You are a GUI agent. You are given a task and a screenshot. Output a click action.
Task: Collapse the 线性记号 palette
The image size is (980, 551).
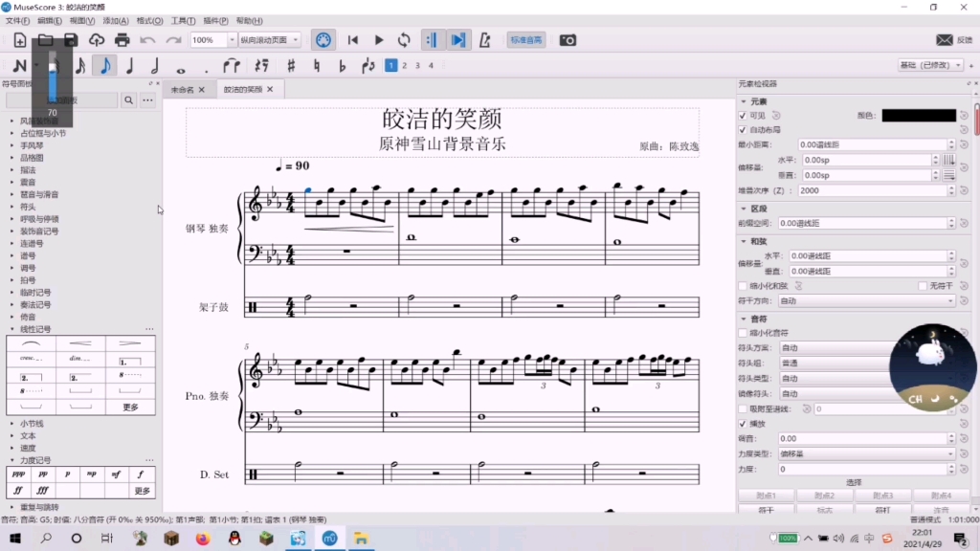click(x=11, y=329)
